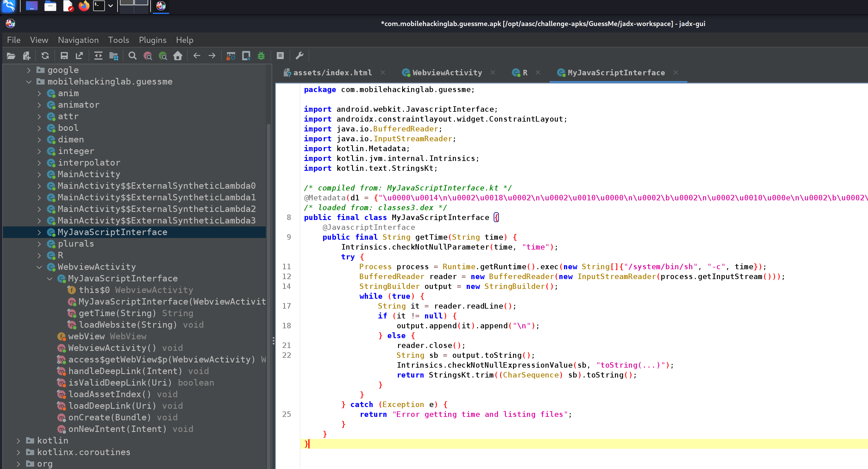This screenshot has height=469, width=868.
Task: Click the add files toolbar icon
Action: point(27,56)
